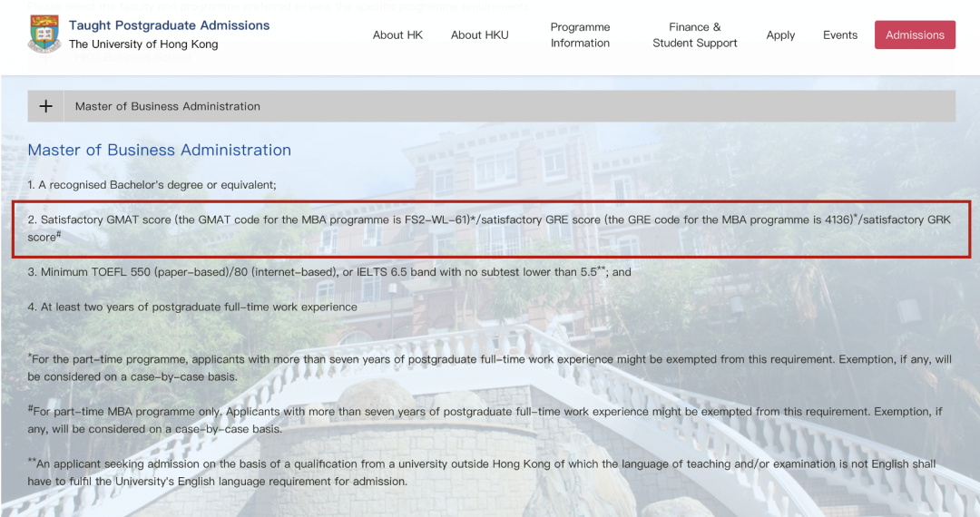Open the About HKU menu
This screenshot has height=517, width=980.
(x=479, y=35)
